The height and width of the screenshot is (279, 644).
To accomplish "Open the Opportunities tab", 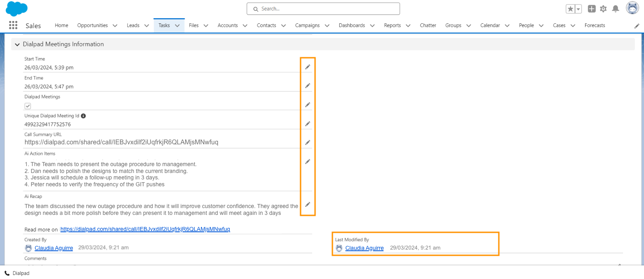I will pyautogui.click(x=92, y=25).
